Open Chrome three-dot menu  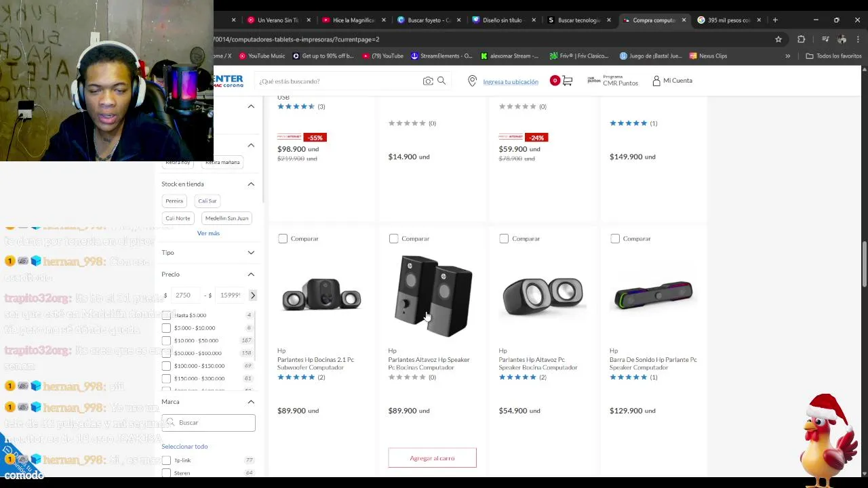pos(859,39)
